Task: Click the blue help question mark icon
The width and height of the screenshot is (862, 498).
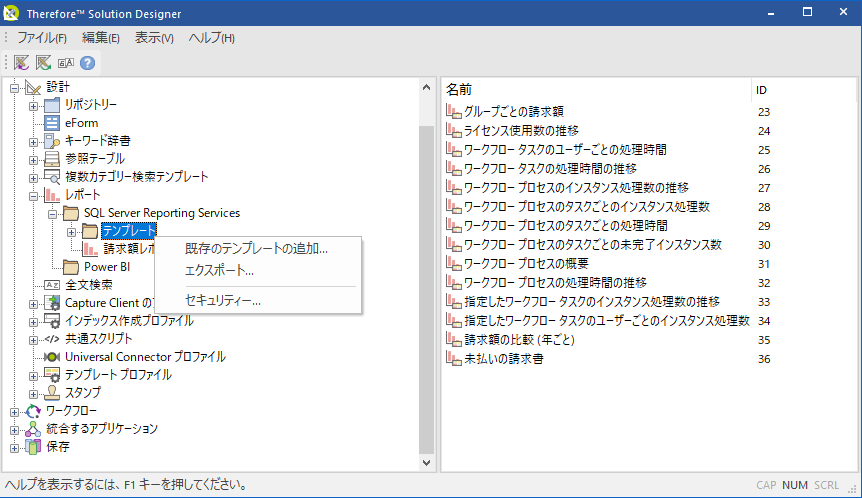Action: tap(87, 62)
